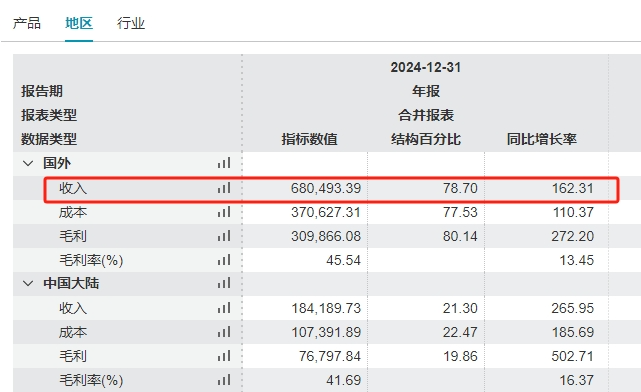Screen dimensions: 641x392
Task: Select gross margin value 41.69
Action: pos(343,381)
